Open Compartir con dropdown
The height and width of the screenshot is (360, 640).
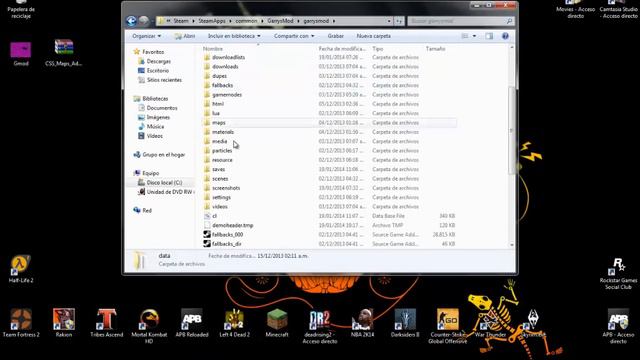[x=294, y=36]
